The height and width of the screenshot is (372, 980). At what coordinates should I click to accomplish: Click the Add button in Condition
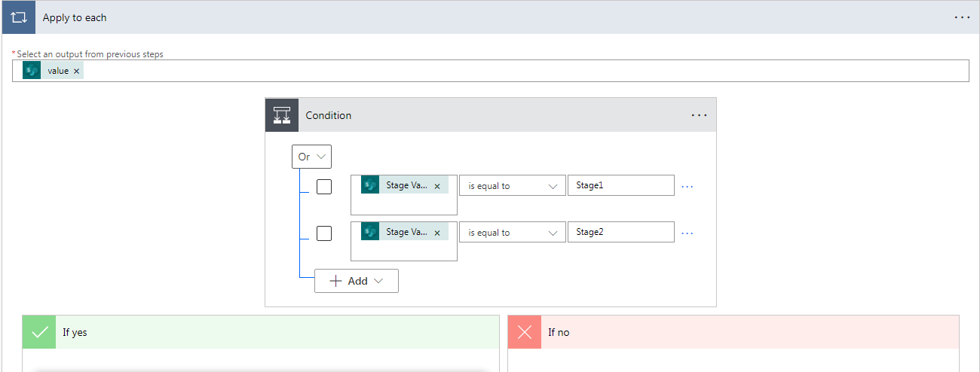(357, 281)
